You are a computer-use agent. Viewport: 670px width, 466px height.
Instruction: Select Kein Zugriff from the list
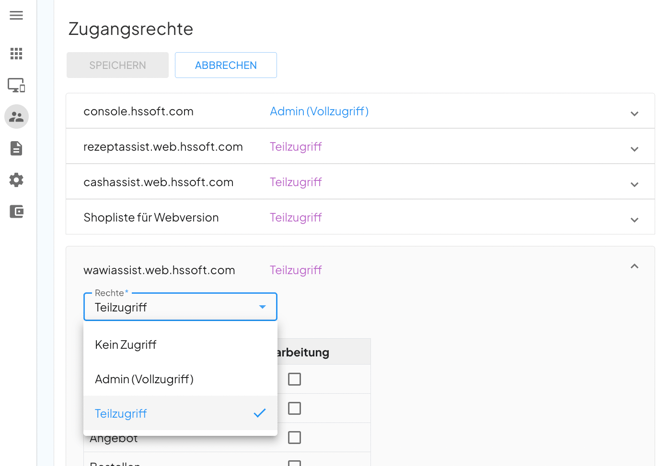coord(126,345)
